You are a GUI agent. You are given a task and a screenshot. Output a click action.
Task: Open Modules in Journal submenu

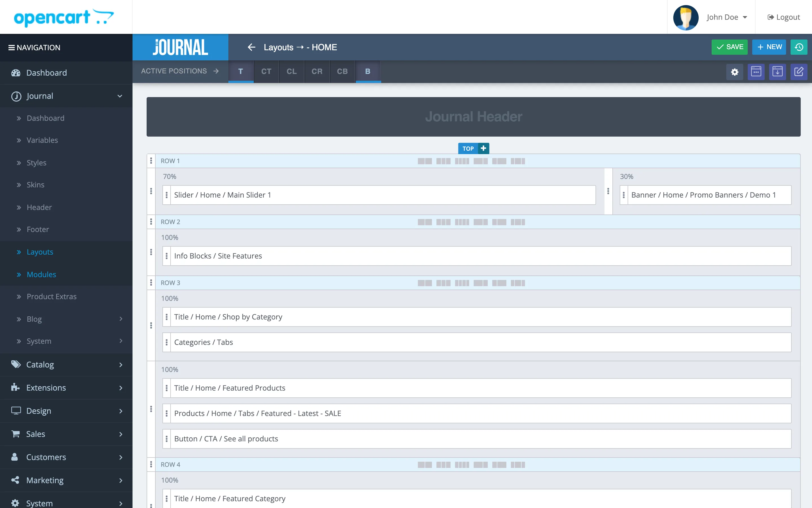click(x=41, y=275)
